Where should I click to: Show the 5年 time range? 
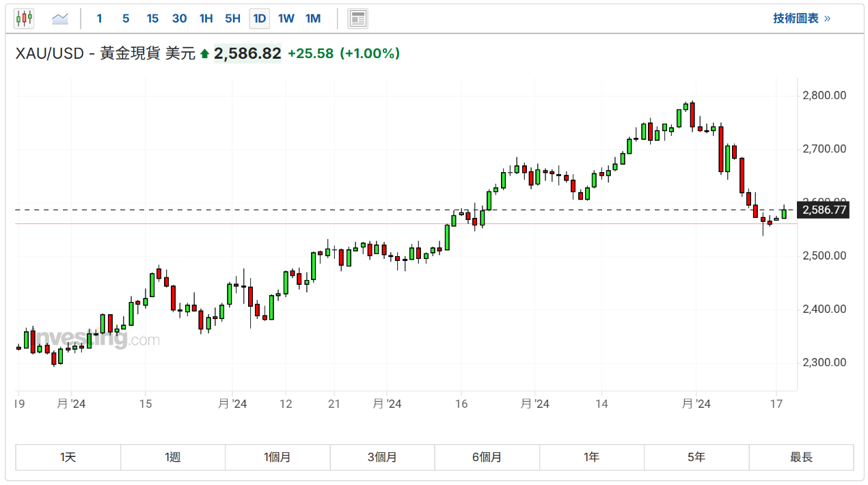(x=696, y=457)
